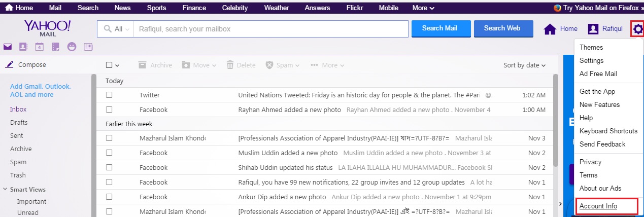
Task: Click the folder sidebar scrollbar
Action: coord(93,146)
